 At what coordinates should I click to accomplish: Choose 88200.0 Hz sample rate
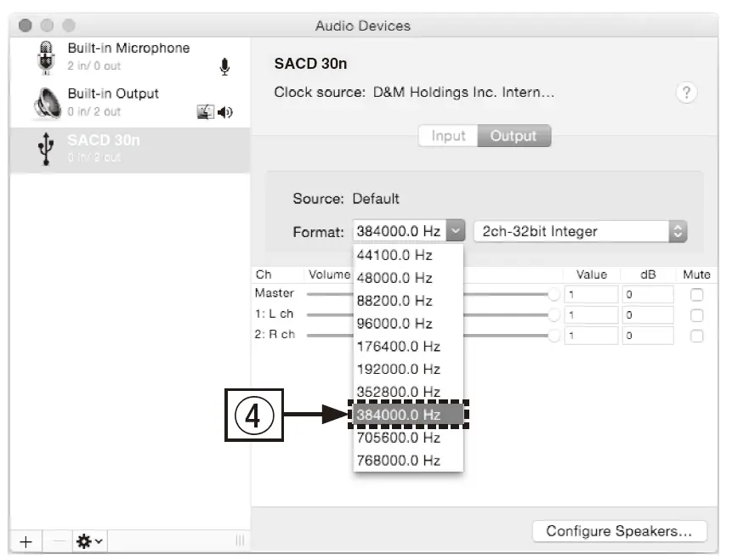(408, 301)
